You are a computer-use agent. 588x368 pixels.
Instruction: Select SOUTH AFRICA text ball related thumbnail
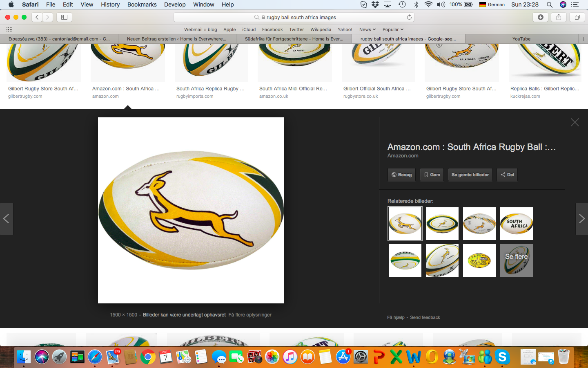tap(517, 224)
